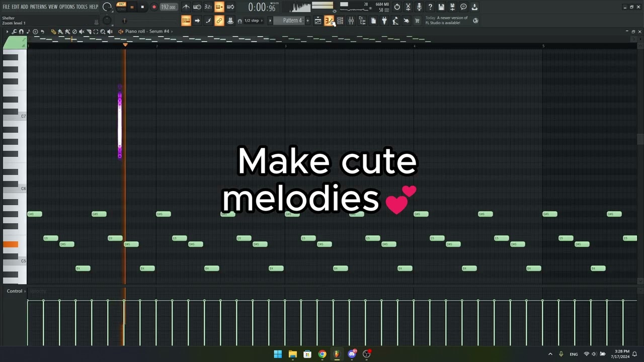The image size is (644, 362).
Task: Open the pattern options arrow before Pattern 4
Action: coord(270,21)
